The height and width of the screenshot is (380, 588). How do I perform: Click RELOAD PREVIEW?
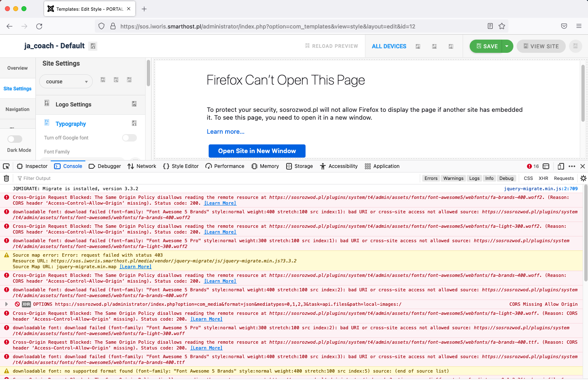[x=332, y=46]
